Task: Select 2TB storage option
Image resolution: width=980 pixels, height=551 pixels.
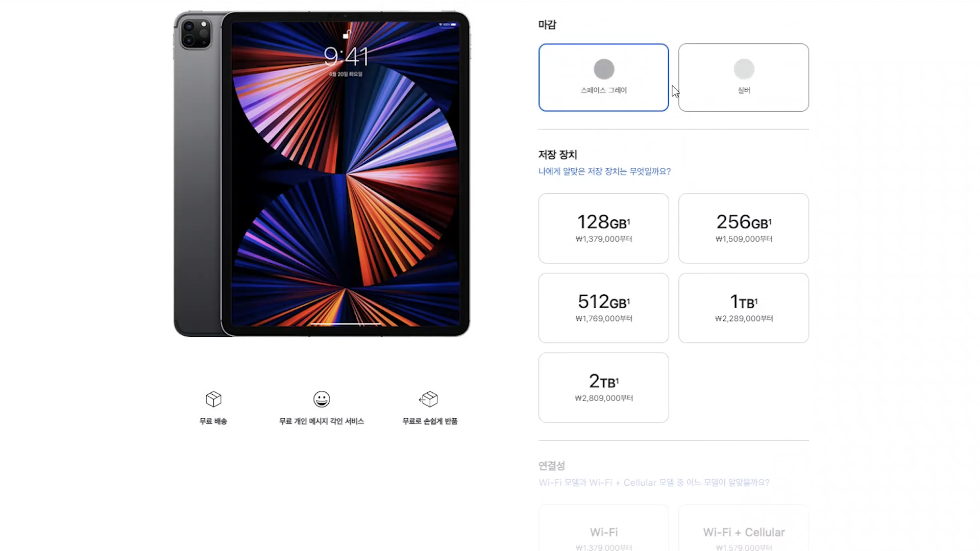Action: [604, 387]
